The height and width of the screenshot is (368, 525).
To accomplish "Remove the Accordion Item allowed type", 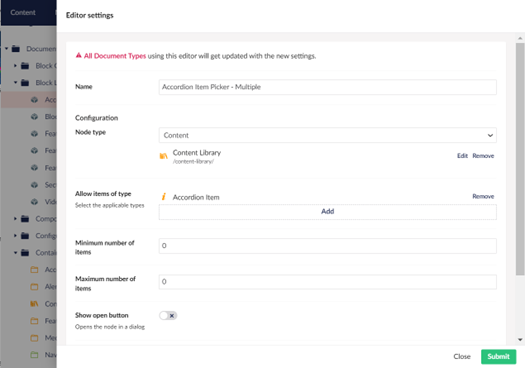I will (483, 196).
